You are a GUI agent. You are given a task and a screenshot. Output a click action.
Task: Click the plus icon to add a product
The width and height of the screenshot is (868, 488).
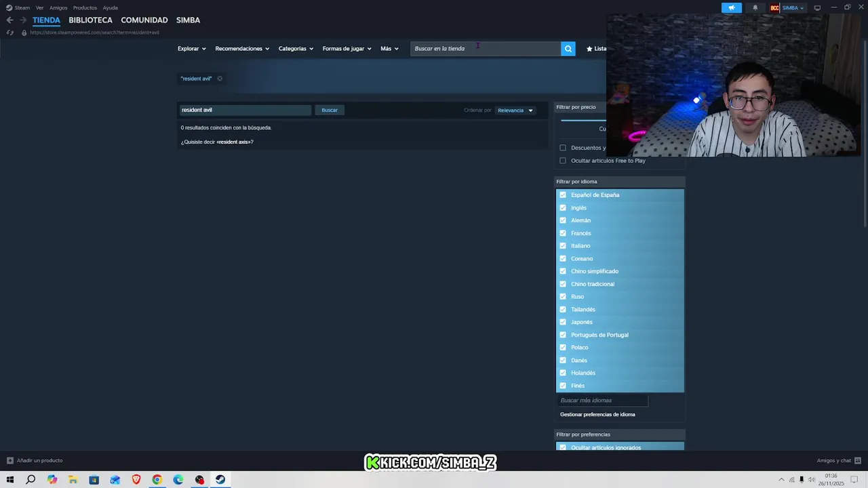pos(9,461)
